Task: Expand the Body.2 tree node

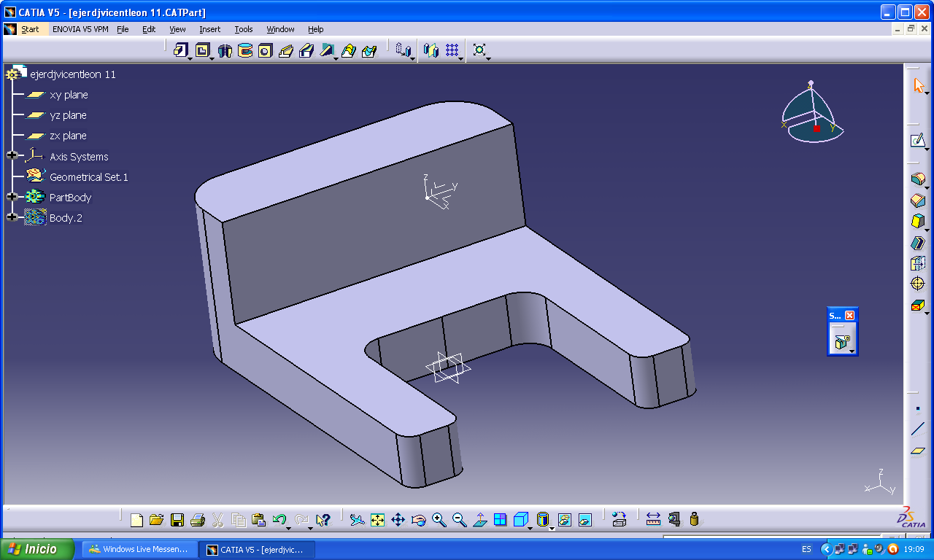Action: pos(12,217)
